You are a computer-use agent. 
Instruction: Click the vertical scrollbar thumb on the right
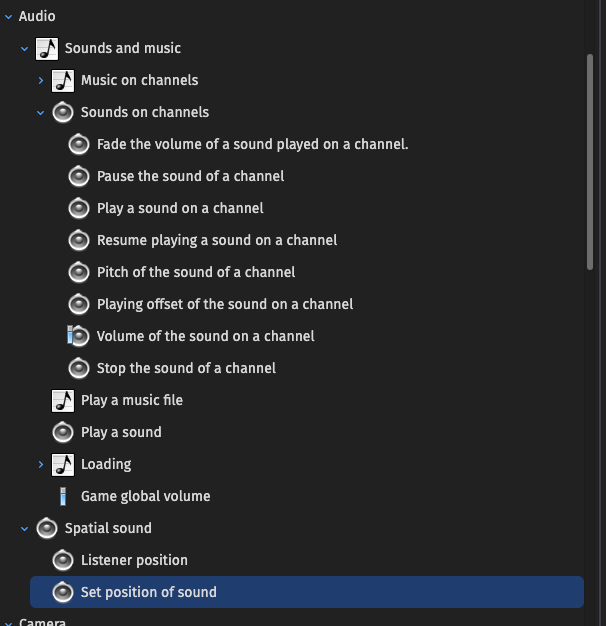(x=590, y=162)
